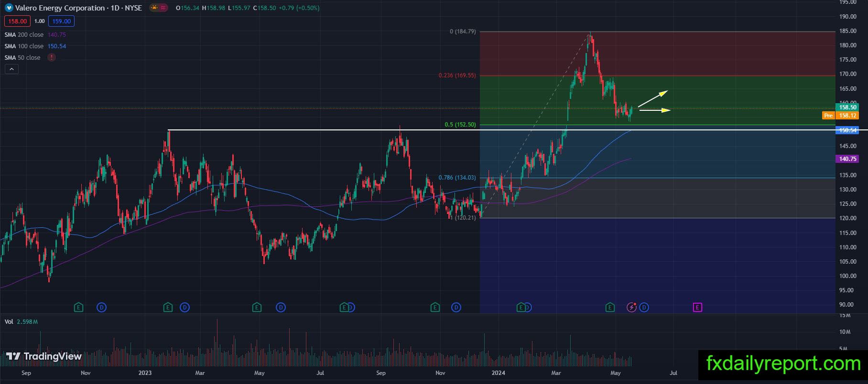Click the pink data status icon beside NYSE
The image size is (868, 384).
click(x=163, y=8)
